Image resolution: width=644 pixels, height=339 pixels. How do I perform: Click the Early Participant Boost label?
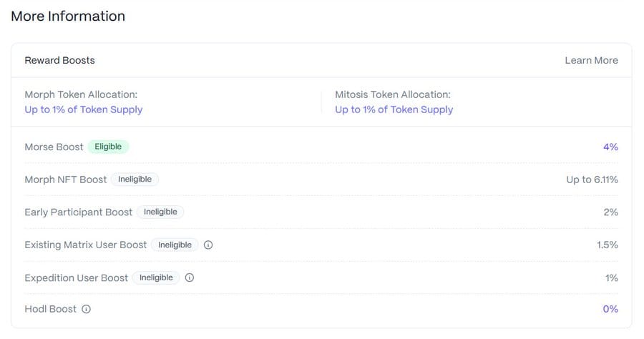(79, 212)
